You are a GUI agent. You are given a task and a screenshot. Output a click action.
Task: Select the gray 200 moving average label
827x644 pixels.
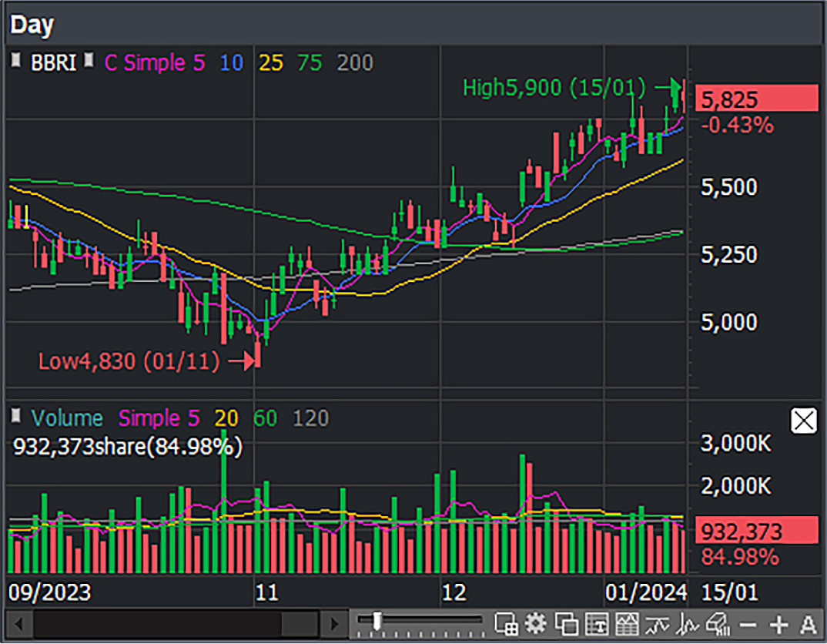point(355,63)
